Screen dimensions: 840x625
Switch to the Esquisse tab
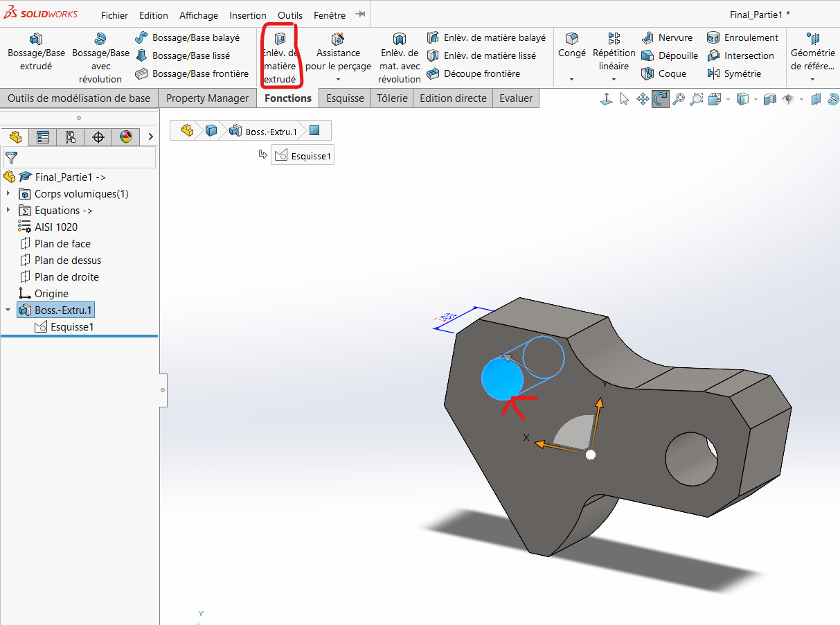click(x=345, y=98)
